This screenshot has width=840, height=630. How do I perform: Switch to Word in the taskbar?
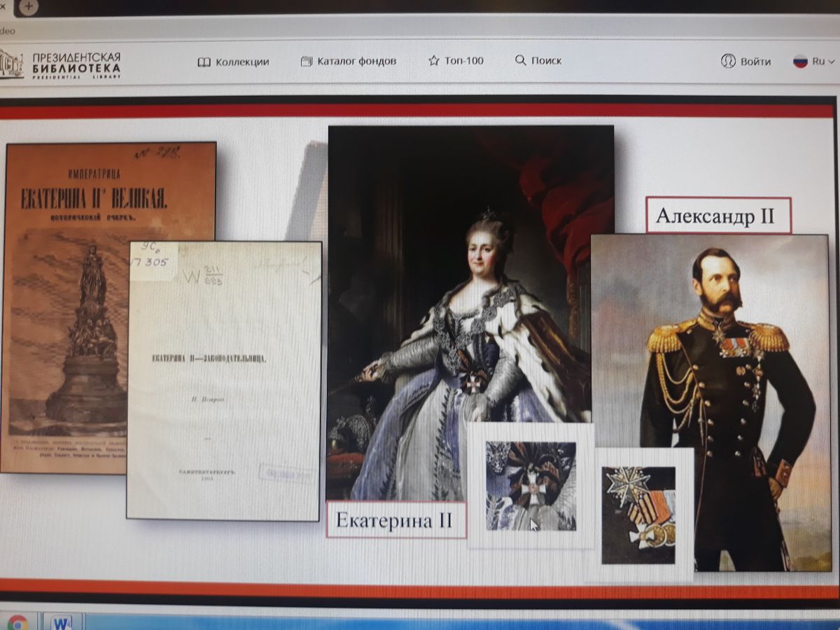point(63,622)
